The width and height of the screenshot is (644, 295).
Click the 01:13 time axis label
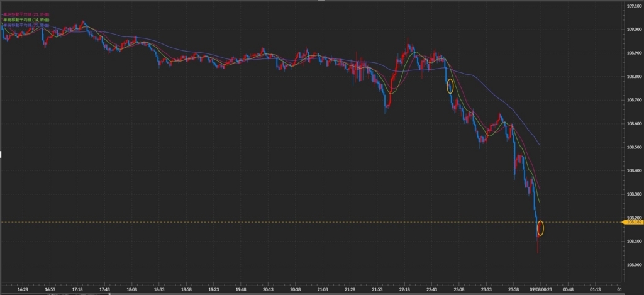pos(595,289)
